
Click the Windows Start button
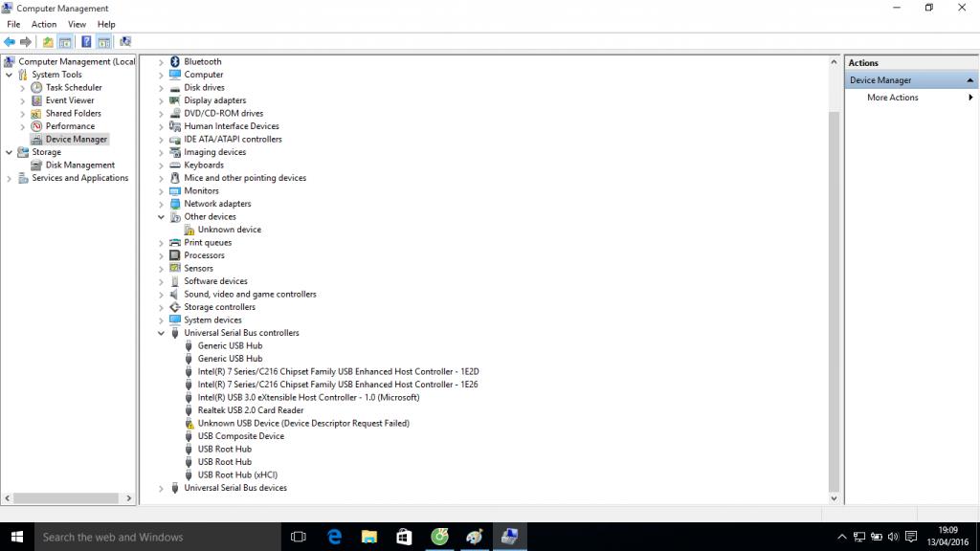17,537
